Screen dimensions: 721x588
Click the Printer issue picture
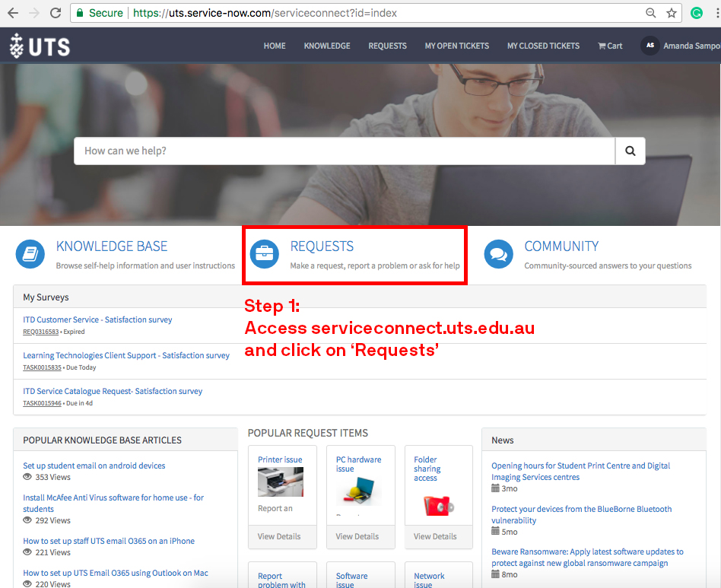[281, 482]
